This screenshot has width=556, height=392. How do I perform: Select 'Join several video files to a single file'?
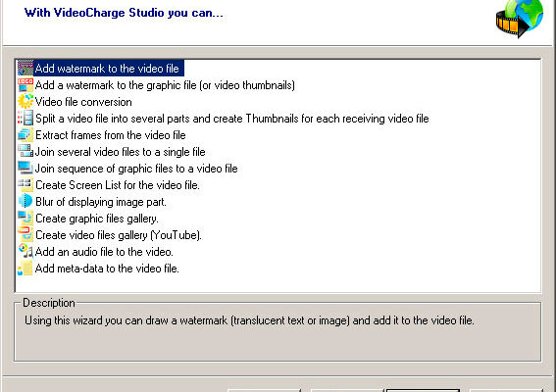[121, 152]
